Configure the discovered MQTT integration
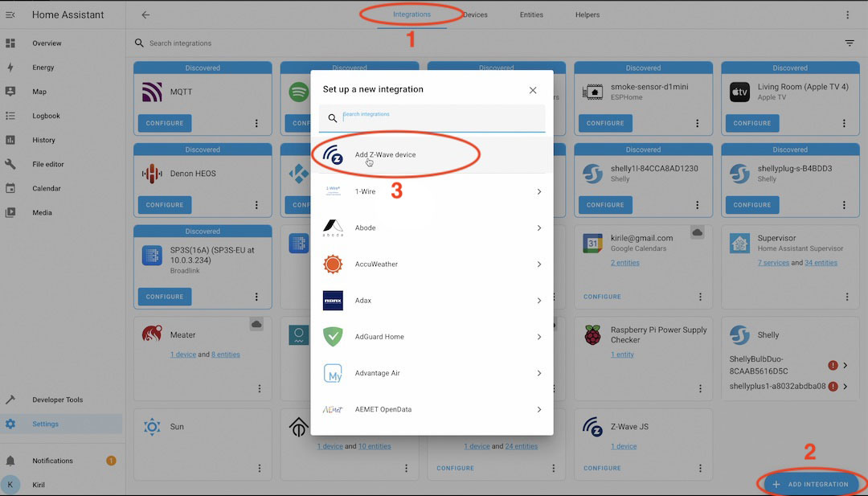The width and height of the screenshot is (868, 496). tap(165, 124)
